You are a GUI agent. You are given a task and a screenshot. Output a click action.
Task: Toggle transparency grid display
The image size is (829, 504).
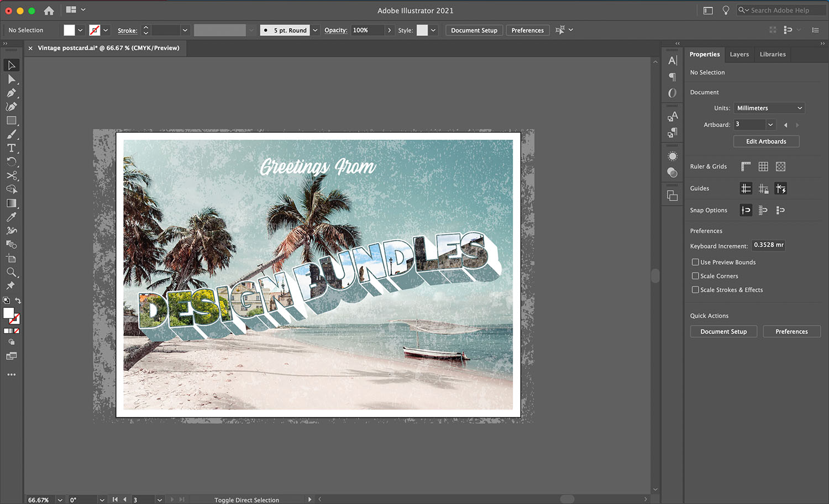[780, 166]
